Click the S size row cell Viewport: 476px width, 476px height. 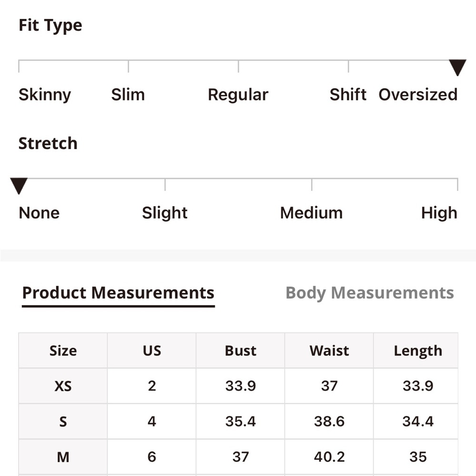pyautogui.click(x=63, y=421)
